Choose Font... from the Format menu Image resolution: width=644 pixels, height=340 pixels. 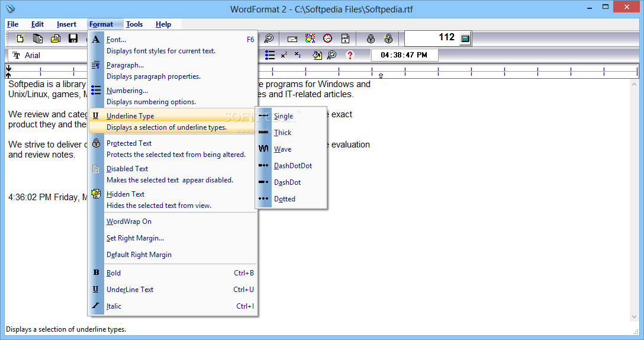(x=173, y=45)
